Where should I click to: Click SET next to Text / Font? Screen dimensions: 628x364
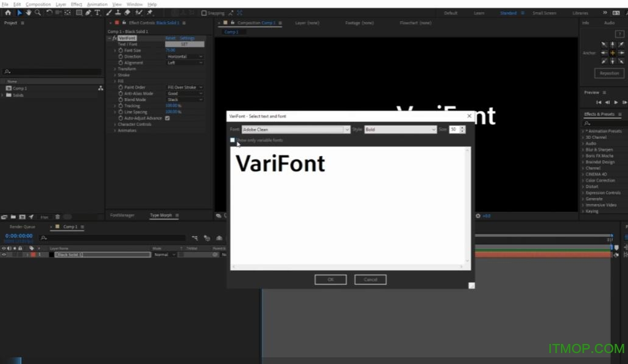(x=185, y=44)
